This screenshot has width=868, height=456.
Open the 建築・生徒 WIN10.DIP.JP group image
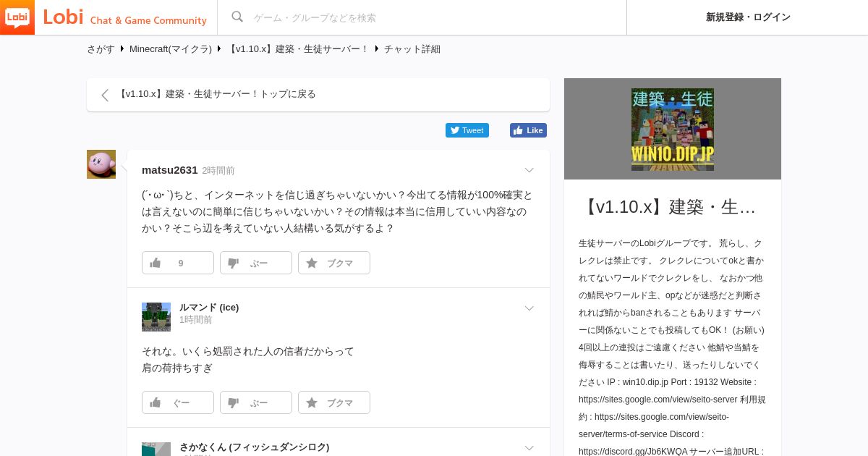click(673, 130)
